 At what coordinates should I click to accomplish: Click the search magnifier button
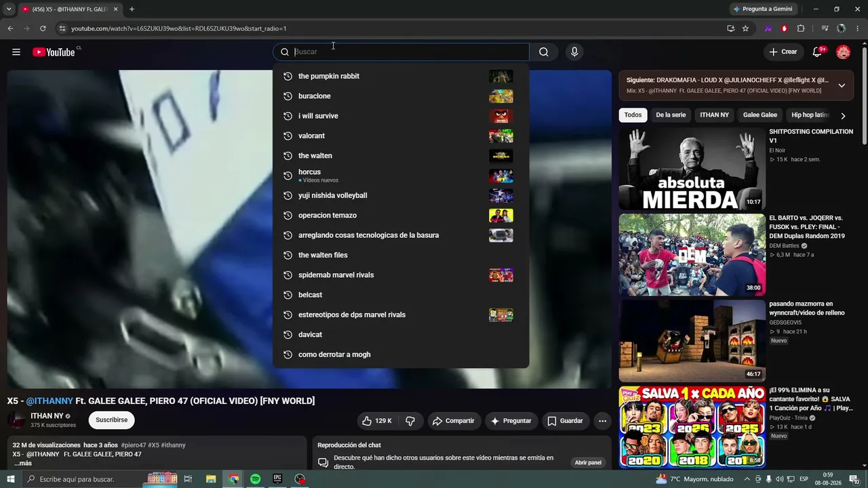544,52
